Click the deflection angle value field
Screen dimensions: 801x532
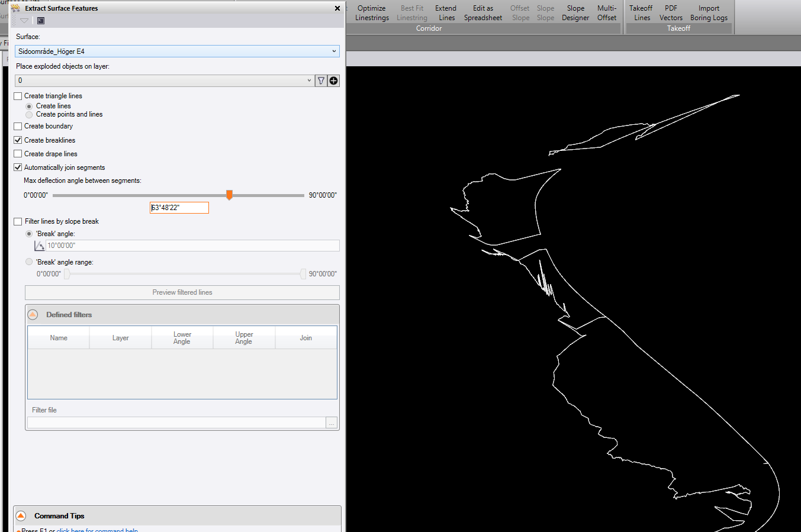(x=179, y=208)
